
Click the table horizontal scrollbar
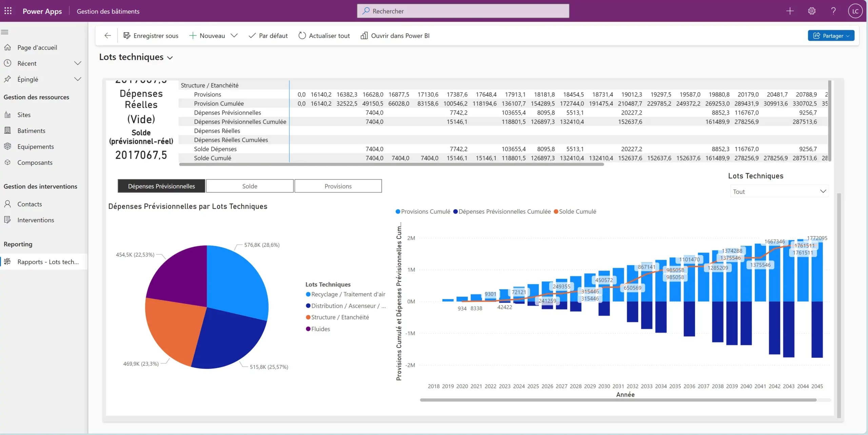[391, 164]
